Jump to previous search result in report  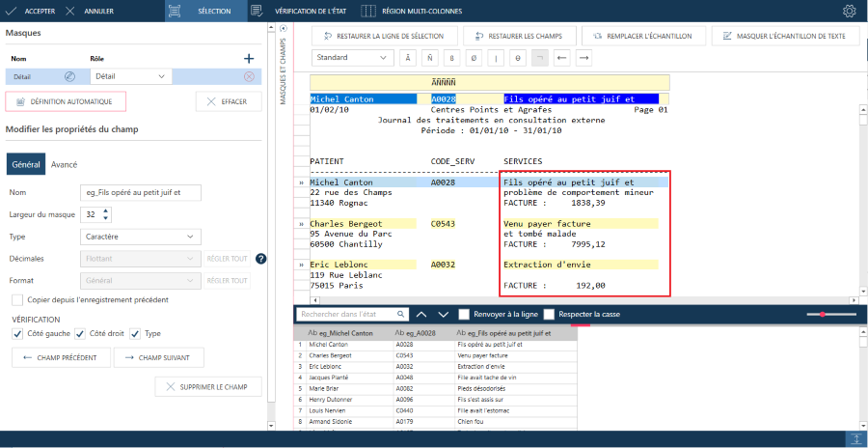420,314
